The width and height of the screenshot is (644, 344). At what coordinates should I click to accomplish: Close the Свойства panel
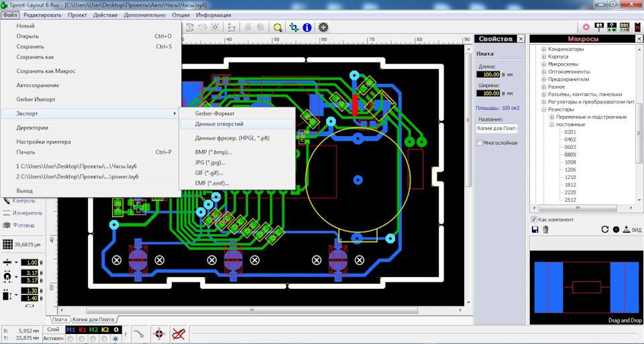(x=521, y=39)
